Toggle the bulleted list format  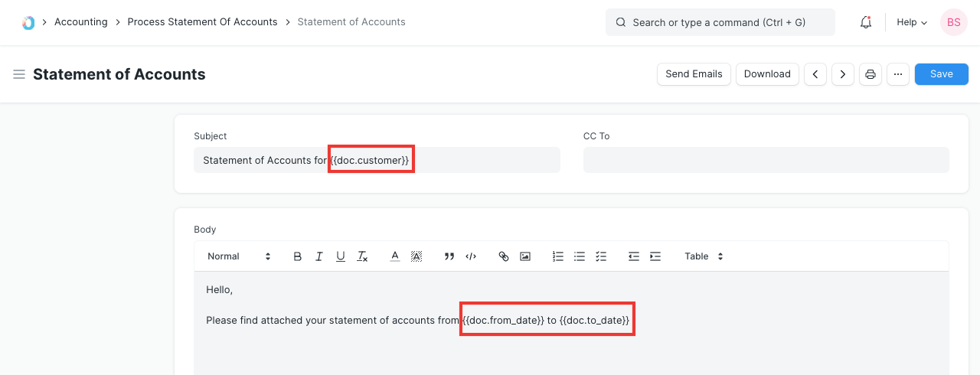[580, 256]
